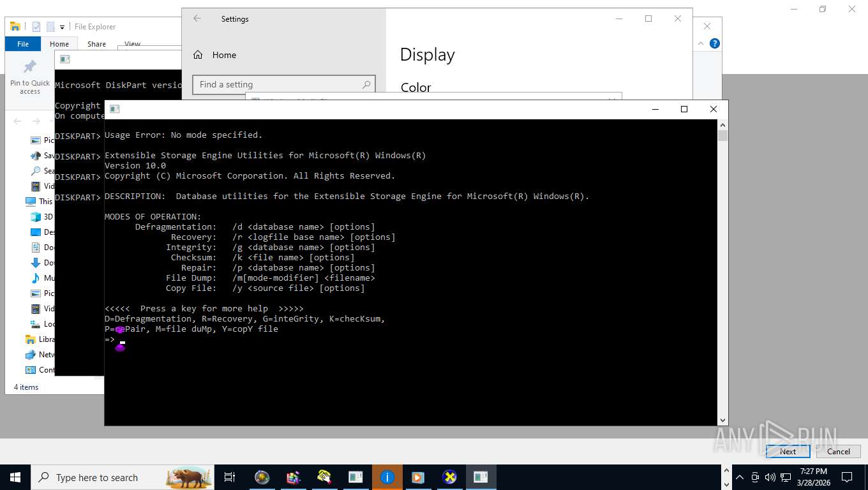Select Downloads arrow icon in navigation pane

tap(36, 262)
